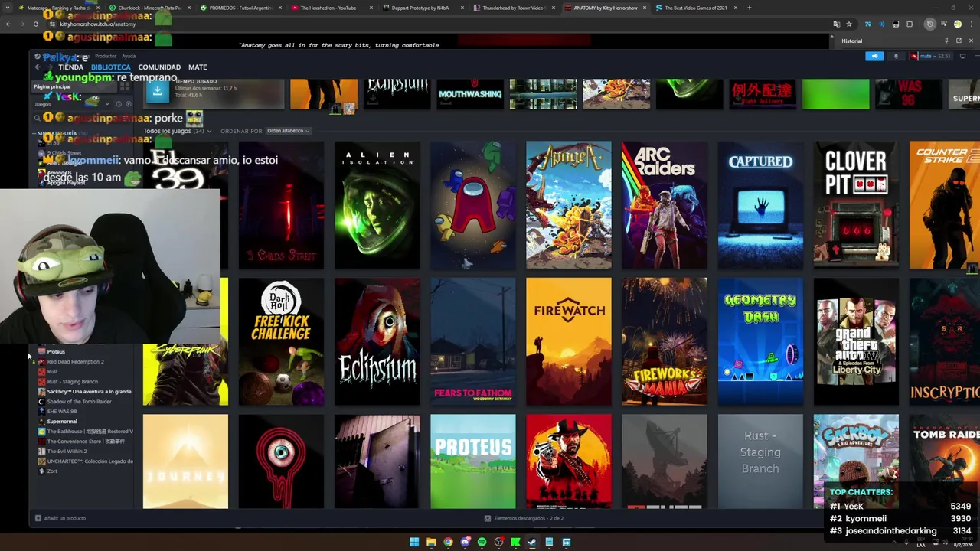Select the Firewatch game cover
The height and width of the screenshot is (551, 980).
point(568,341)
